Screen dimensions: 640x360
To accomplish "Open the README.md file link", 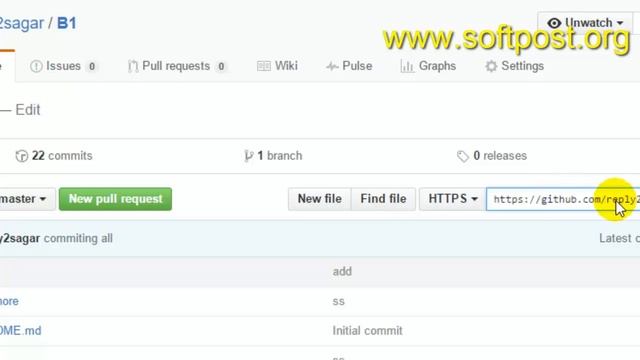I will tap(20, 331).
